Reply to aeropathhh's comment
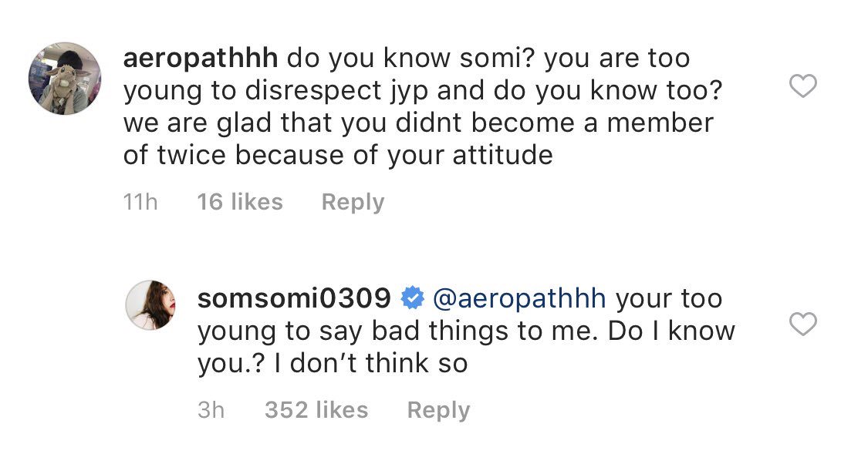The width and height of the screenshot is (868, 464). [x=352, y=202]
